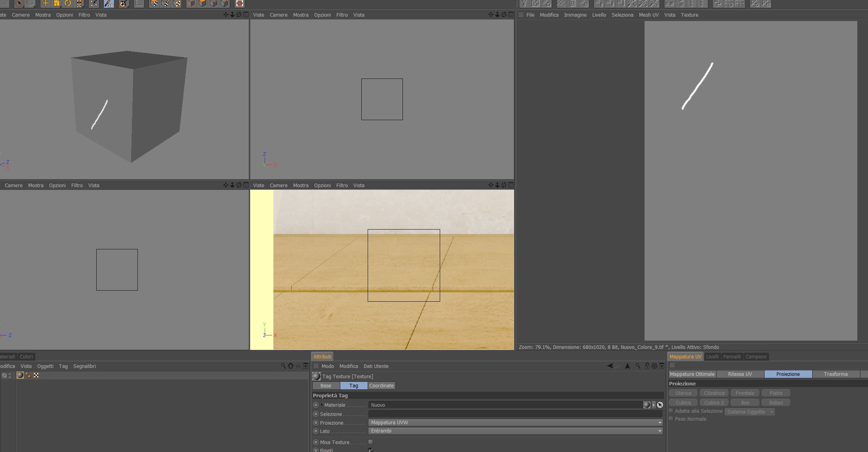Open the Mesh UV menu

(649, 15)
